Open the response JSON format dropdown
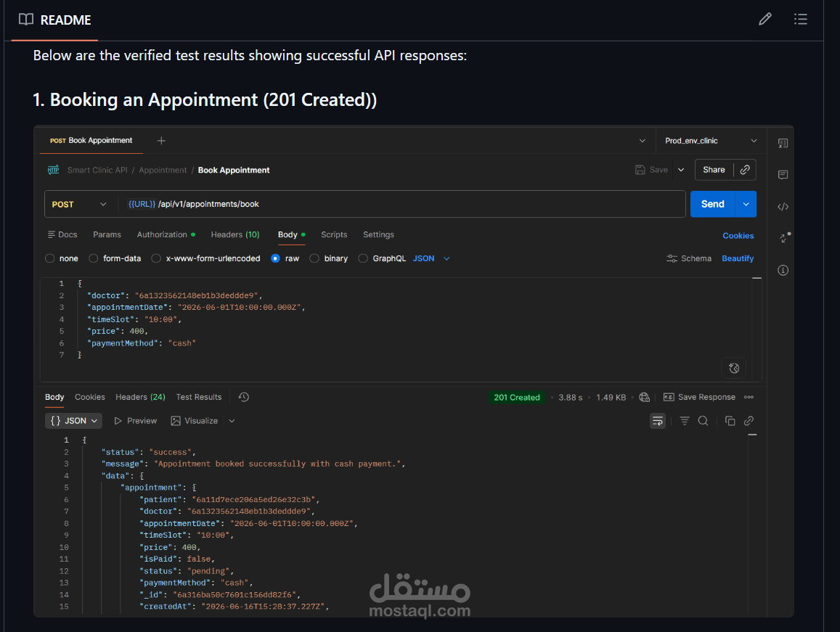Image resolution: width=840 pixels, height=632 pixels. [x=74, y=421]
